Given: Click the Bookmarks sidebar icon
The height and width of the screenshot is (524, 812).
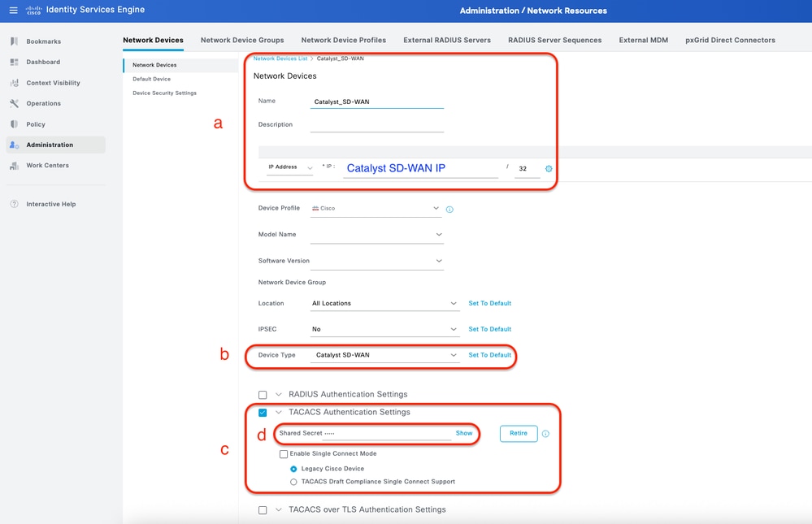Looking at the screenshot, I should click(x=14, y=41).
